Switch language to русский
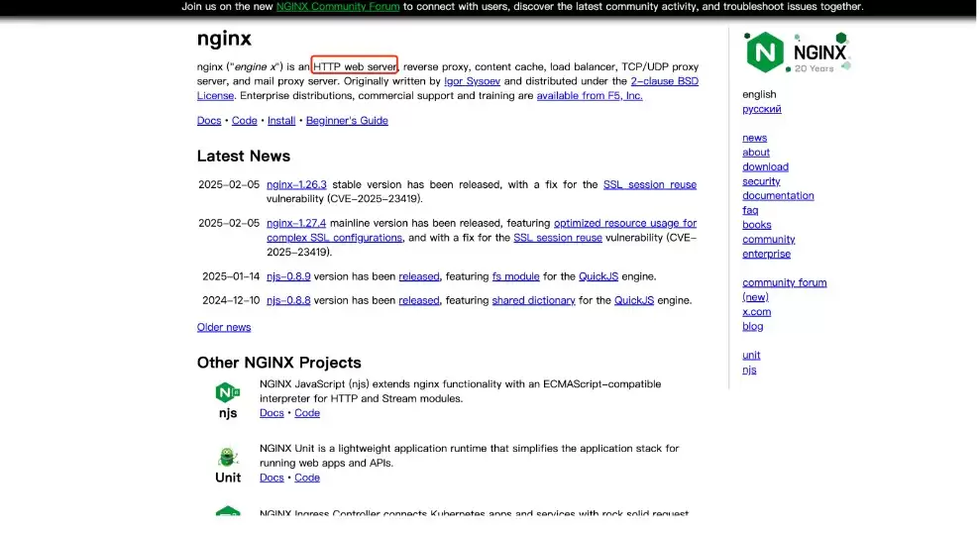Viewport: 980px width, 533px height. [x=761, y=109]
